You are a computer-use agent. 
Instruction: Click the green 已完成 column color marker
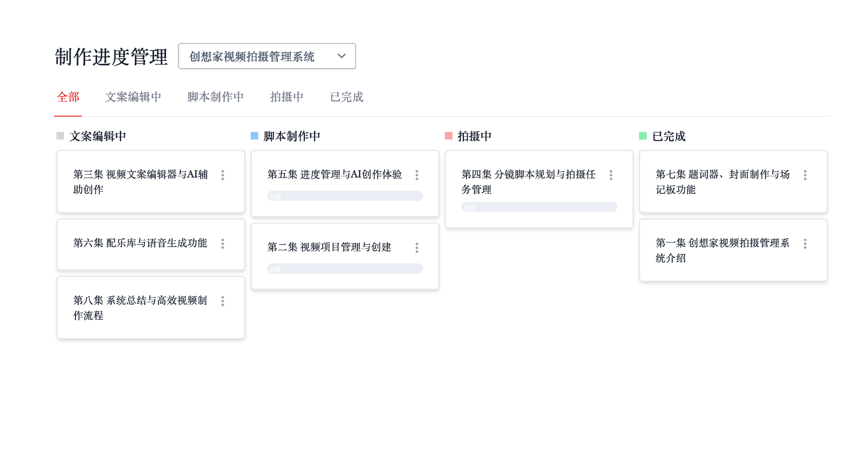[x=643, y=136]
